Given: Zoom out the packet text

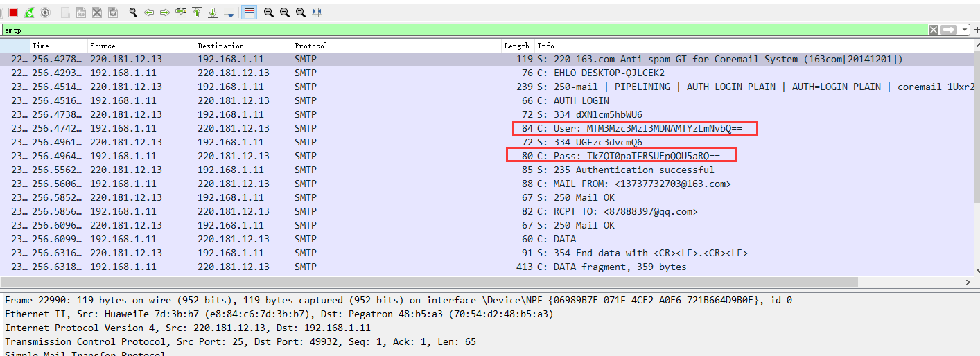Looking at the screenshot, I should [x=285, y=12].
